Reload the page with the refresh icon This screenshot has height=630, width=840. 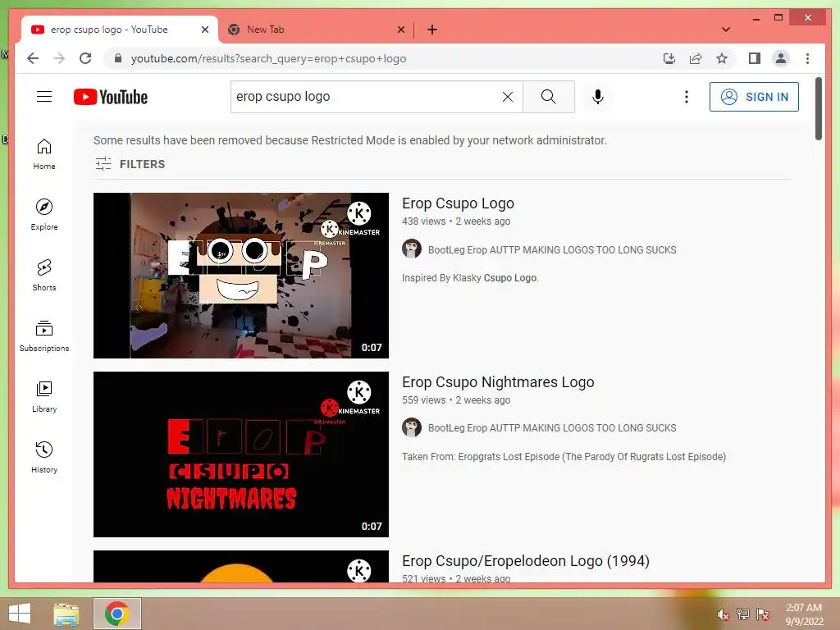85,58
